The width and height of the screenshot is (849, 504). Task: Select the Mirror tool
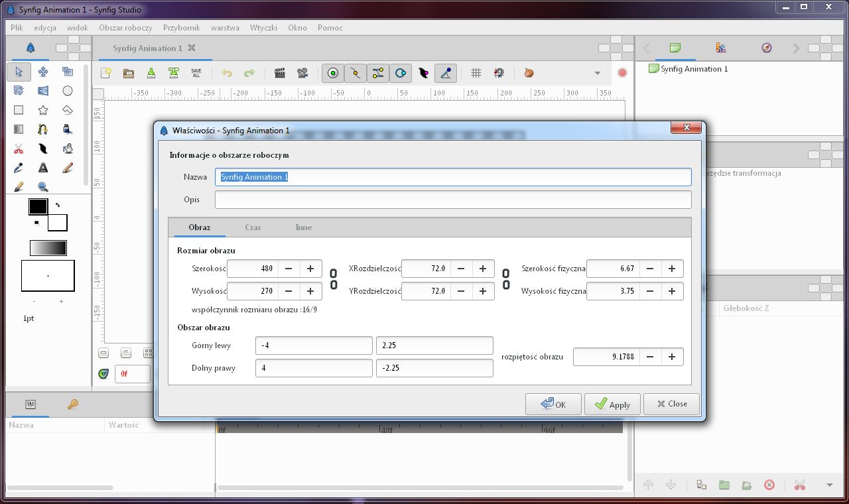click(43, 91)
